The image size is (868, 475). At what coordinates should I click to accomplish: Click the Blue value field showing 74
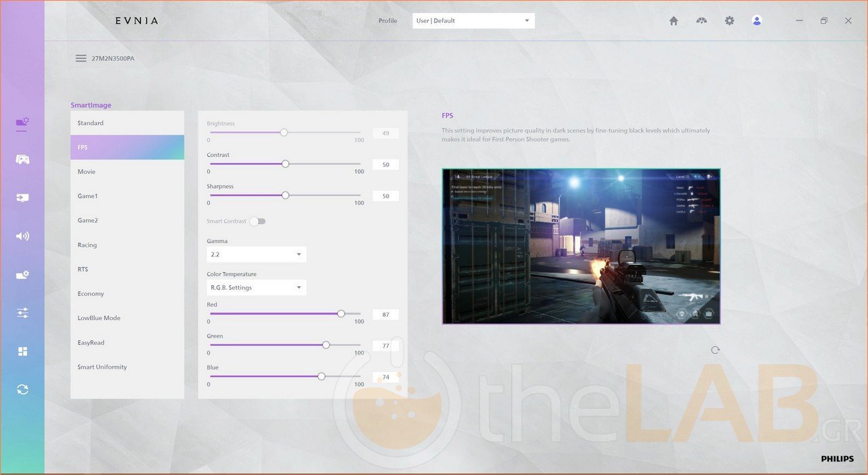[x=386, y=377]
